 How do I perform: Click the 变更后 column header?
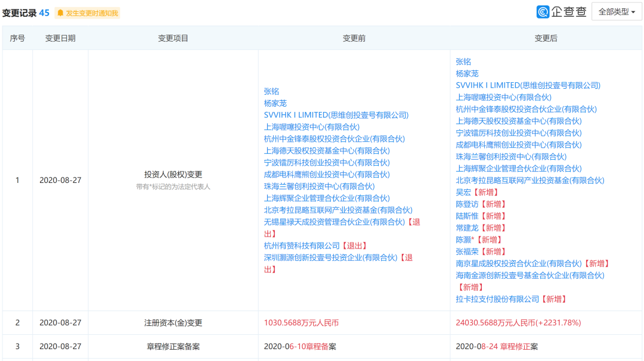coord(546,38)
